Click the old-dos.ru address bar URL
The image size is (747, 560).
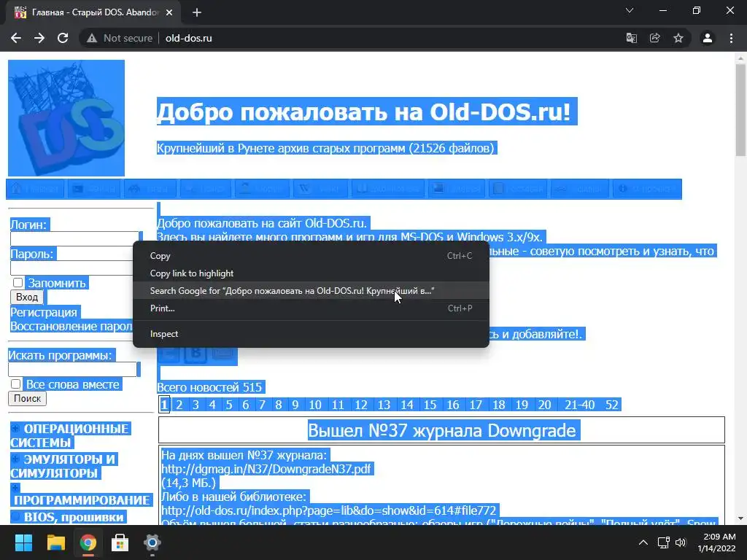[189, 38]
